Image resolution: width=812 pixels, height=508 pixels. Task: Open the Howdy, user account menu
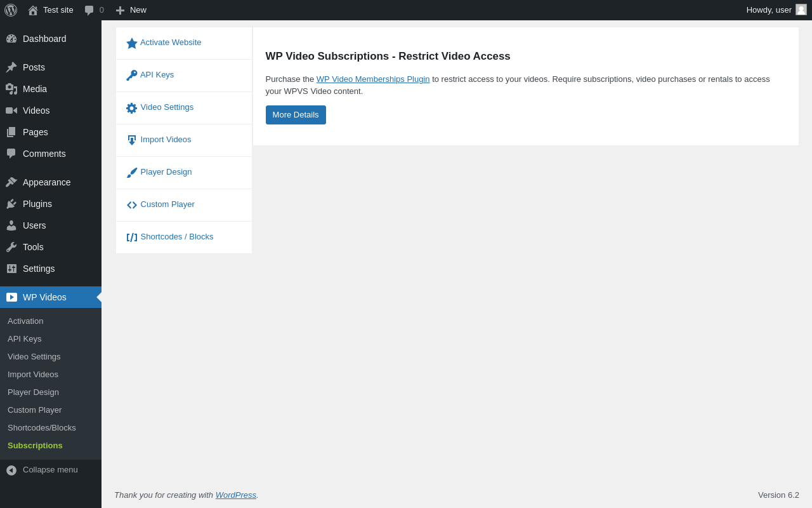click(776, 10)
